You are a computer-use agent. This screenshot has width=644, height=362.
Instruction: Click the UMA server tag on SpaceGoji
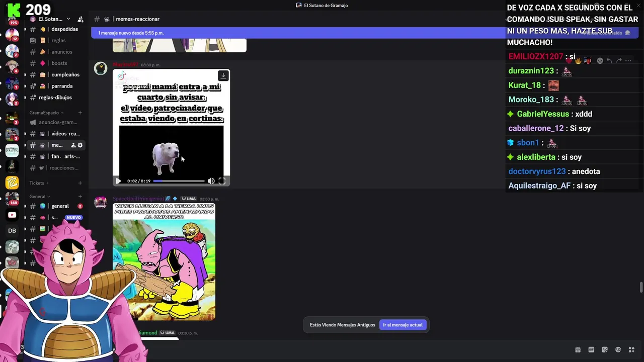tap(189, 199)
